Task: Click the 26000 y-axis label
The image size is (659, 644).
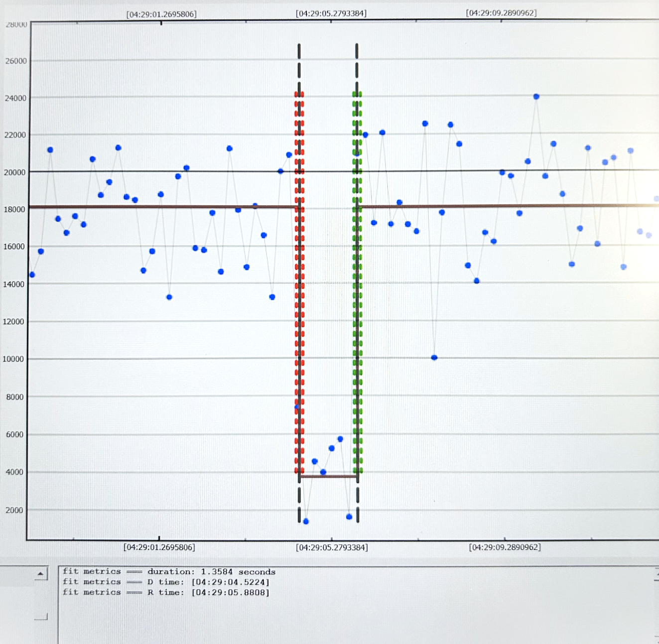Action: click(x=16, y=61)
